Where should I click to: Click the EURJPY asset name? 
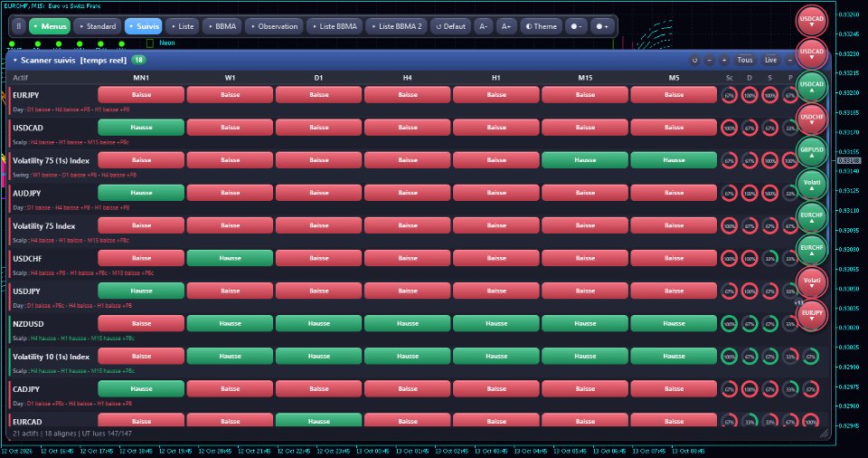(26, 95)
